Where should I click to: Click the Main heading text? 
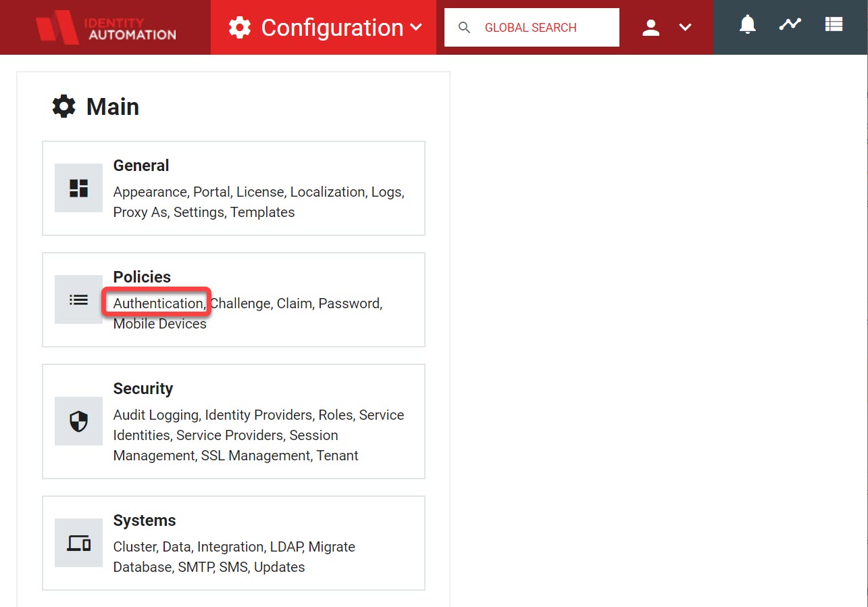point(113,107)
